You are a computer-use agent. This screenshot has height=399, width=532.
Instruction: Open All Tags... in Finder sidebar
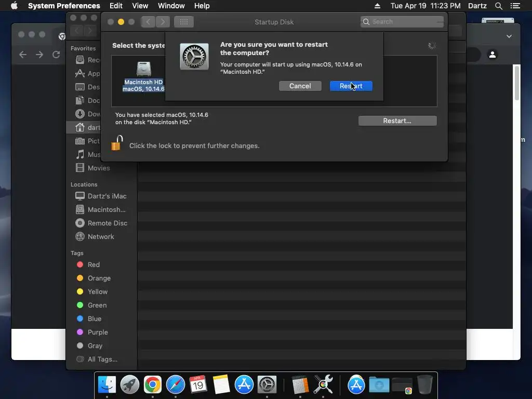click(97, 360)
